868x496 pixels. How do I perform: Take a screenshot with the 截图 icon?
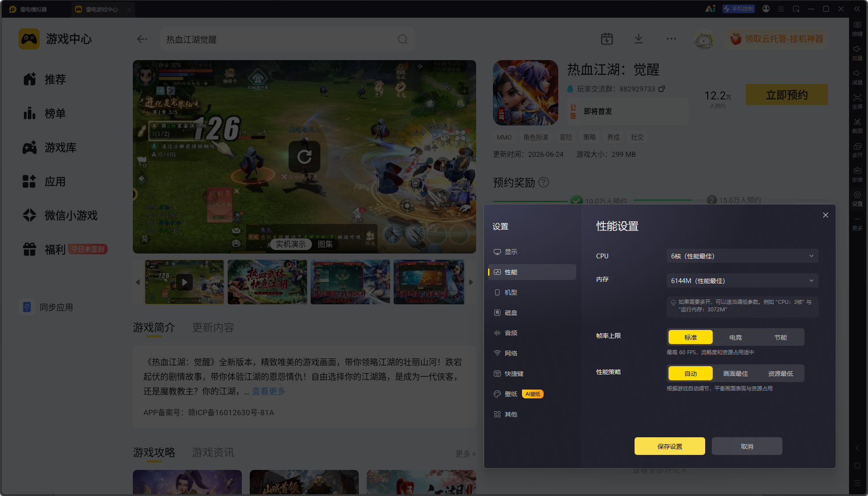pyautogui.click(x=857, y=125)
